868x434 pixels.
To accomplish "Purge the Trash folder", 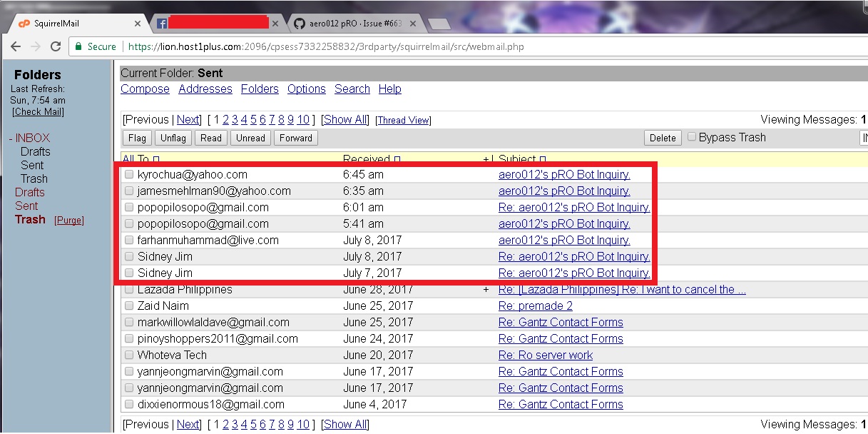I will pos(69,221).
